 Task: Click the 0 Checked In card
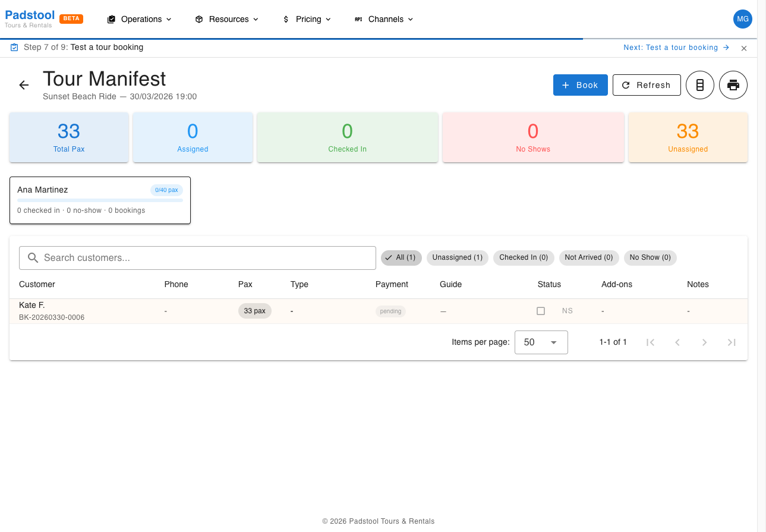[x=348, y=137]
